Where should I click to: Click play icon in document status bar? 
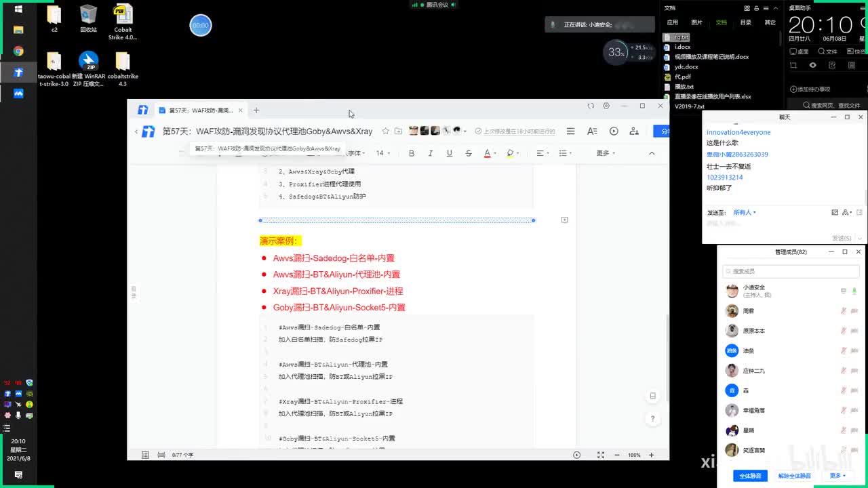[577, 455]
